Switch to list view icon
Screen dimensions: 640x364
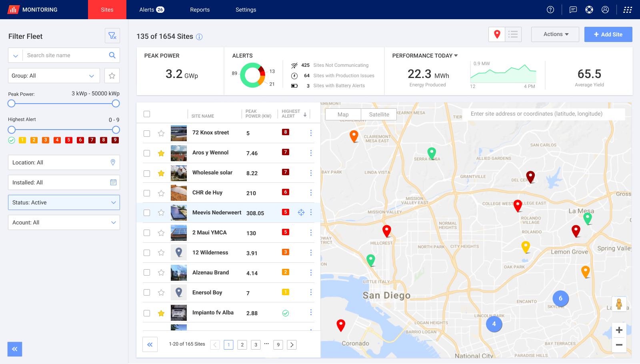tap(513, 34)
